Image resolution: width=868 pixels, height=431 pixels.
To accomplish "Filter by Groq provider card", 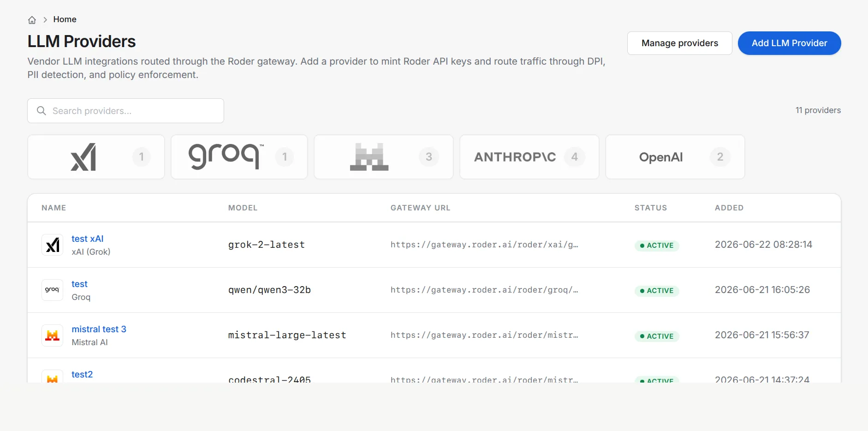I will 239,157.
